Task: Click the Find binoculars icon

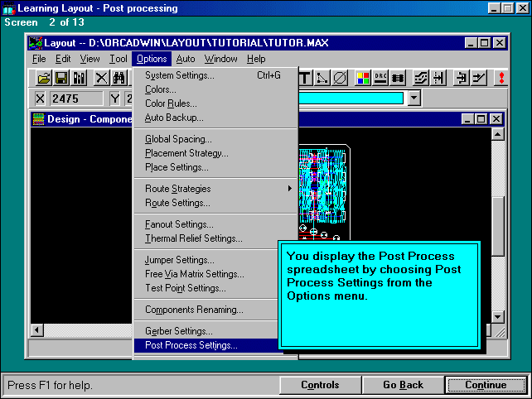Action: coord(119,78)
